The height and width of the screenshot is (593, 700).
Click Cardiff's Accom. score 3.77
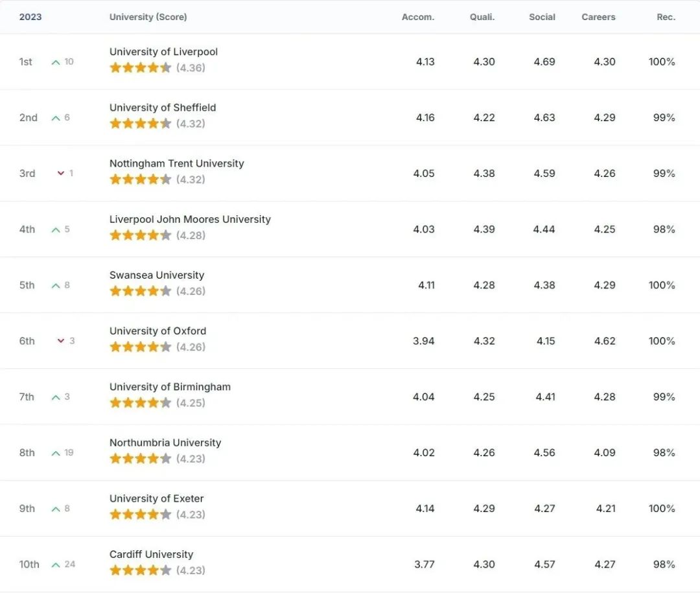pyautogui.click(x=424, y=564)
